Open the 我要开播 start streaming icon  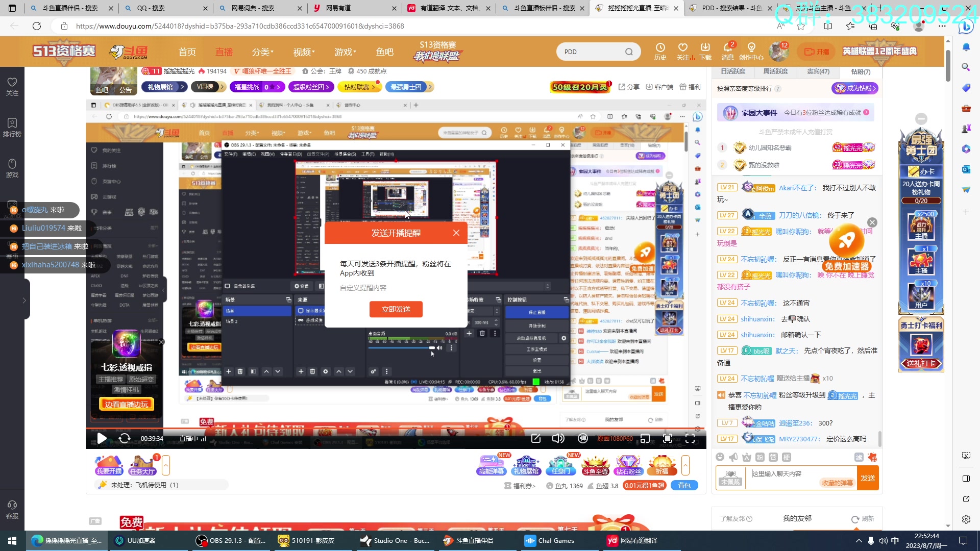(x=109, y=465)
